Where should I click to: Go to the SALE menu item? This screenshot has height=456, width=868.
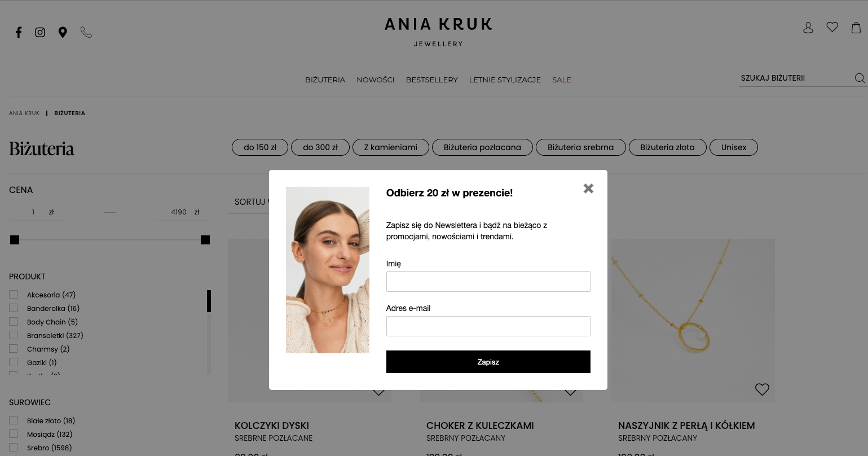(562, 80)
